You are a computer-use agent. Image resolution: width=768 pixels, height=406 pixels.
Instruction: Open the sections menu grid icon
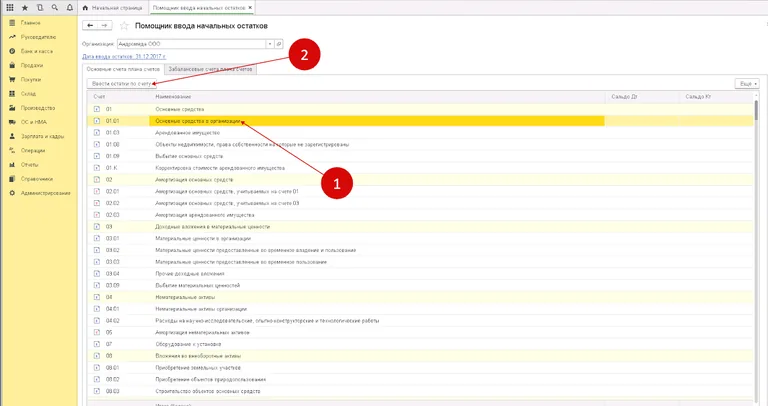coord(9,7)
